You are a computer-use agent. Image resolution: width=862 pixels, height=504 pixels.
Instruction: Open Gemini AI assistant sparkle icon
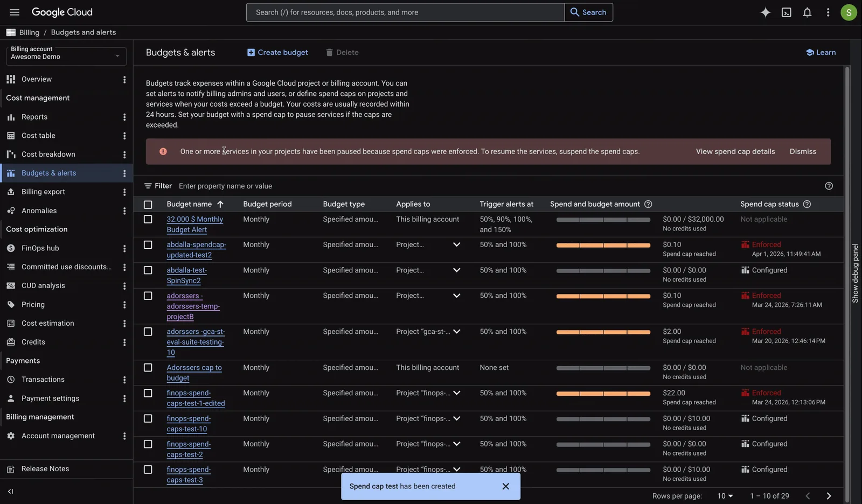766,12
